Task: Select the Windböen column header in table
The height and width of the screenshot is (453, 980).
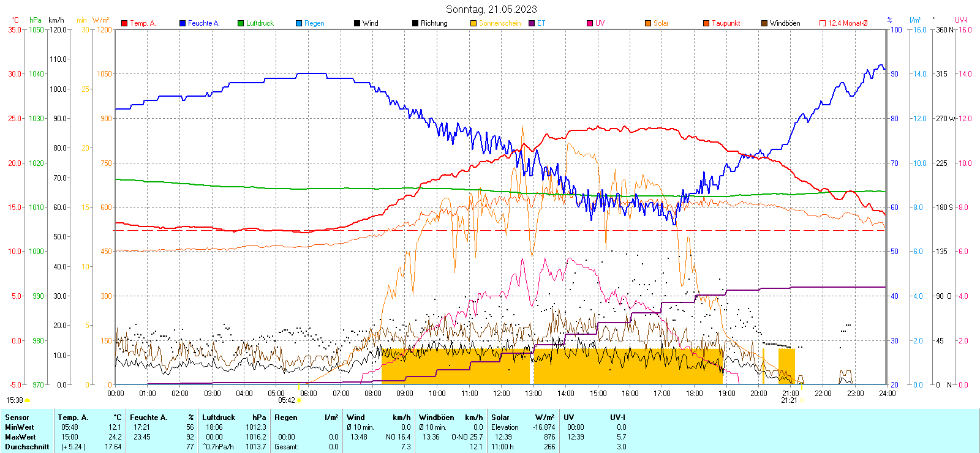Action: pyautogui.click(x=436, y=417)
